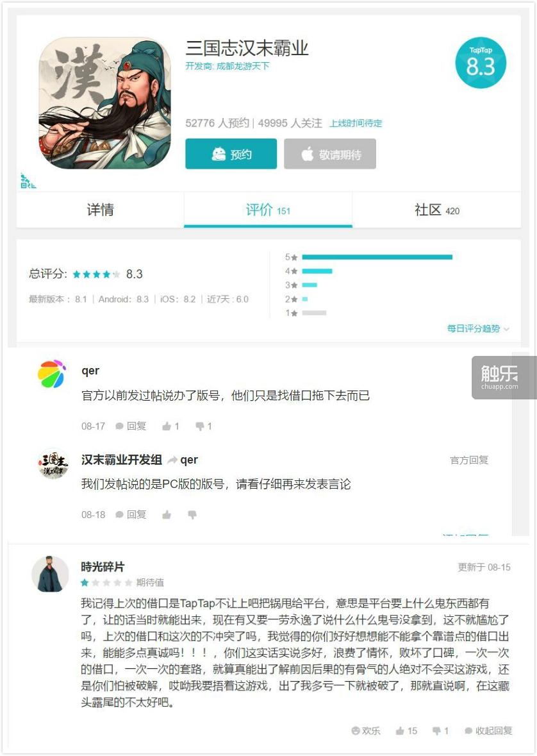Open qer's colorful avatar
The width and height of the screenshot is (537, 756).
[x=51, y=374]
